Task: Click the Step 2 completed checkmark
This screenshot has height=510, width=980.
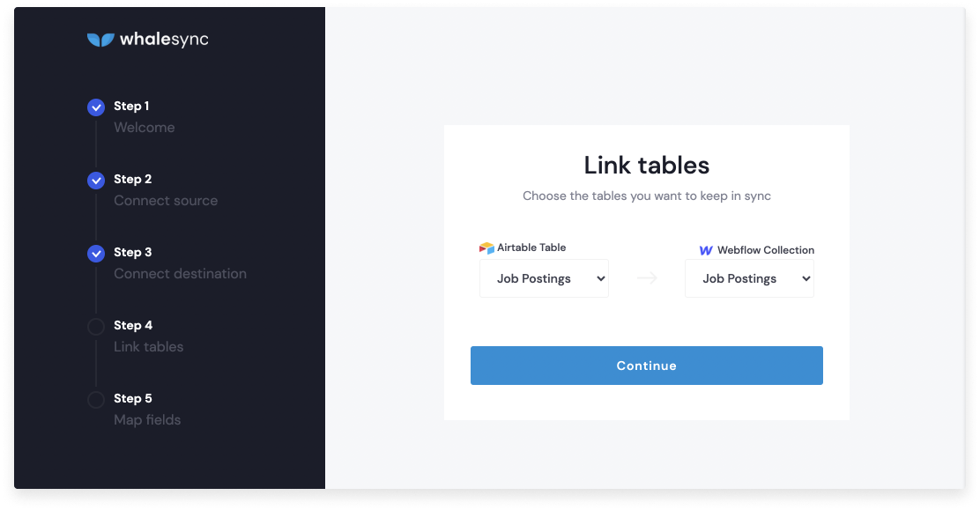Action: [96, 181]
